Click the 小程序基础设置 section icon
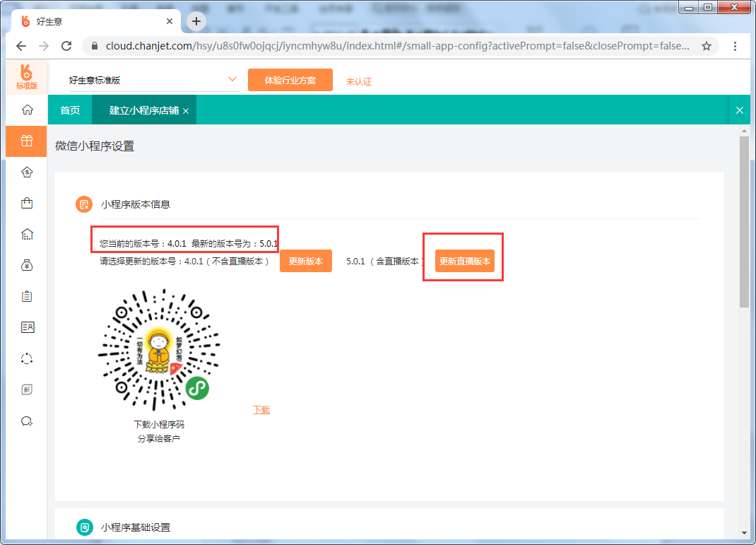Viewport: 756px width, 545px height. click(85, 527)
